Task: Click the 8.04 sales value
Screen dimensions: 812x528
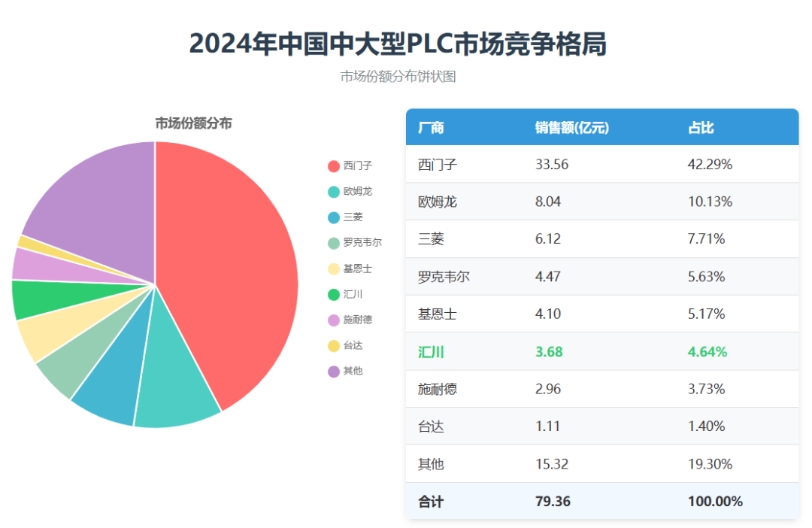Action: [548, 202]
